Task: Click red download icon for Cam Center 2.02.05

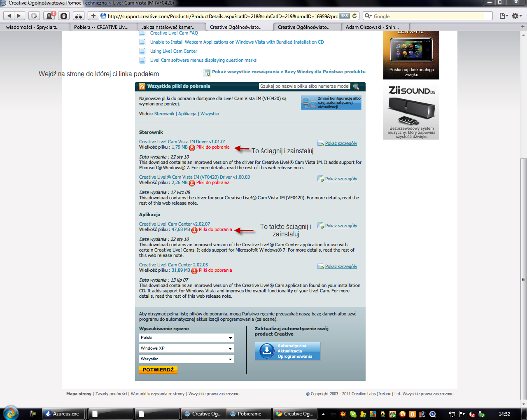Action: click(194, 271)
